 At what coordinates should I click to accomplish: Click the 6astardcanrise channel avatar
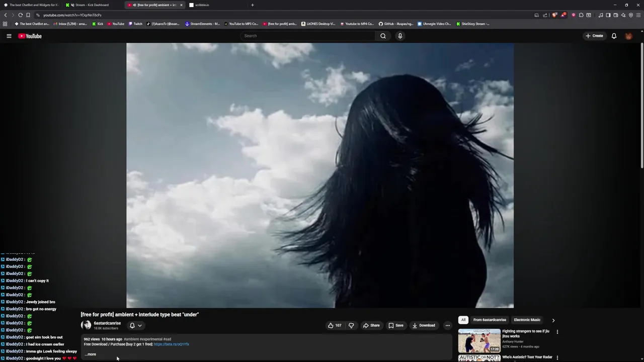pyautogui.click(x=86, y=325)
